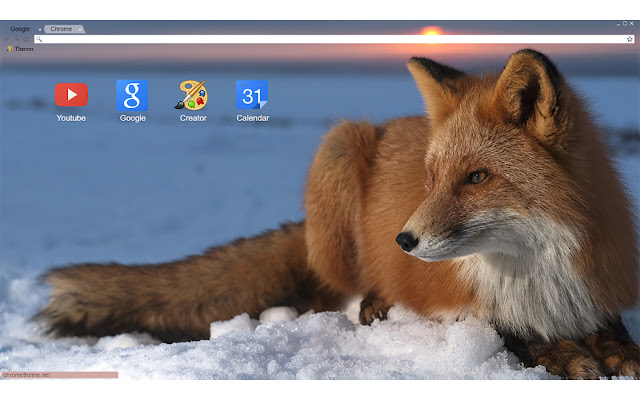Open the Creator paint palette app

[x=192, y=95]
